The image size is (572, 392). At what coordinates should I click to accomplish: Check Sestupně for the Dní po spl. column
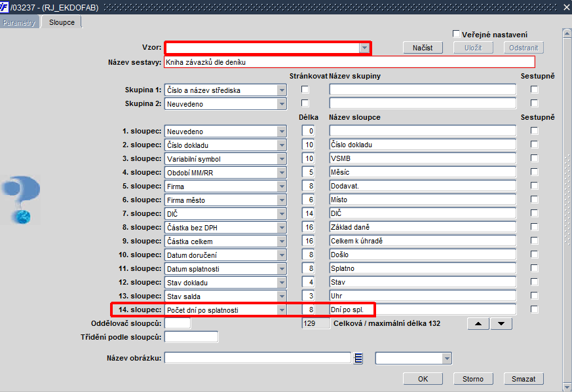click(535, 310)
